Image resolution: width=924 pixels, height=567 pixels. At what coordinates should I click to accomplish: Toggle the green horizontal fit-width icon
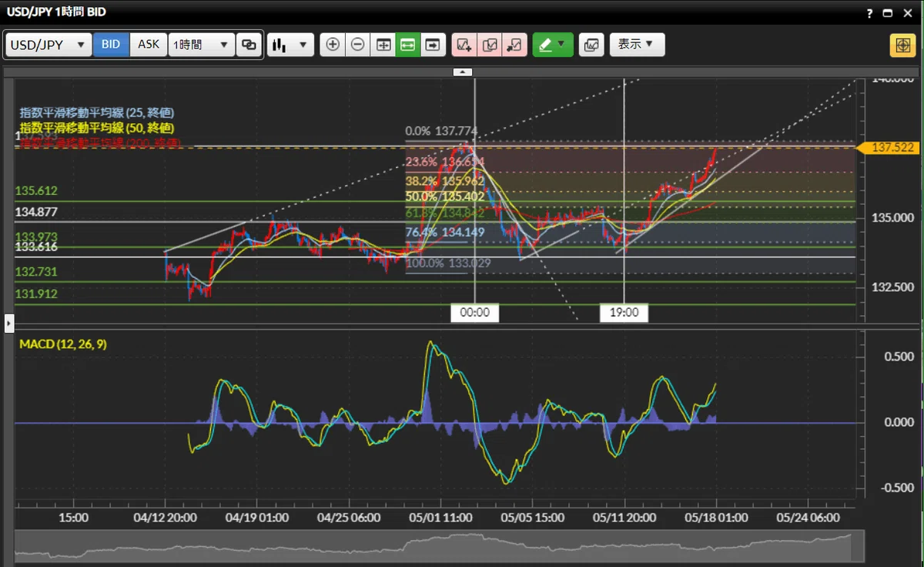coord(408,45)
